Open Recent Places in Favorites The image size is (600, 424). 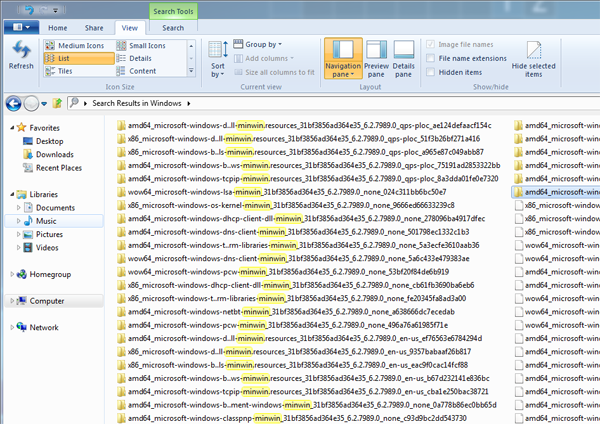point(59,168)
